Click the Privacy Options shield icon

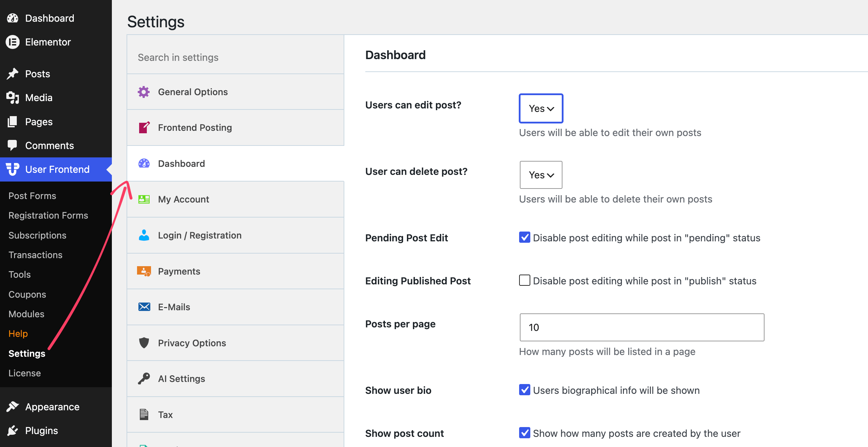[144, 343]
